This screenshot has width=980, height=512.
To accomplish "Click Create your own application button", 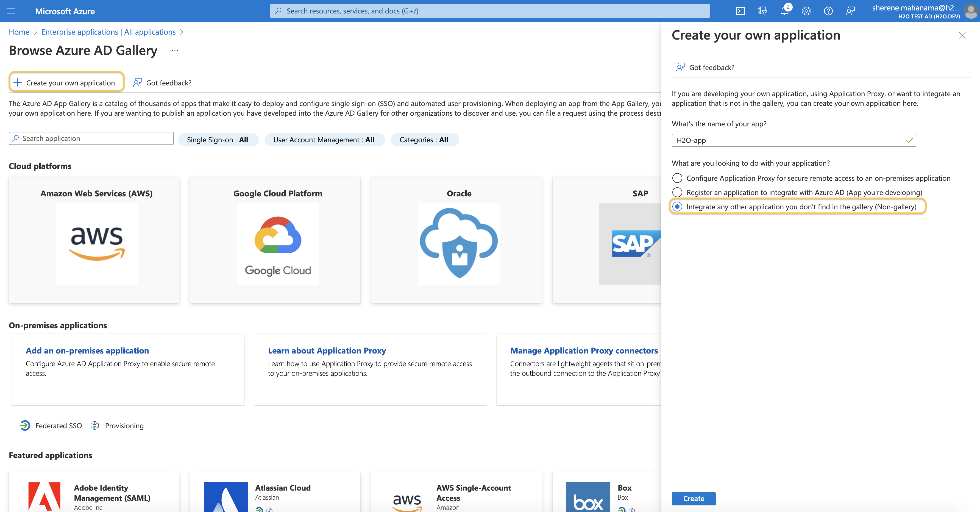I will tap(66, 83).
